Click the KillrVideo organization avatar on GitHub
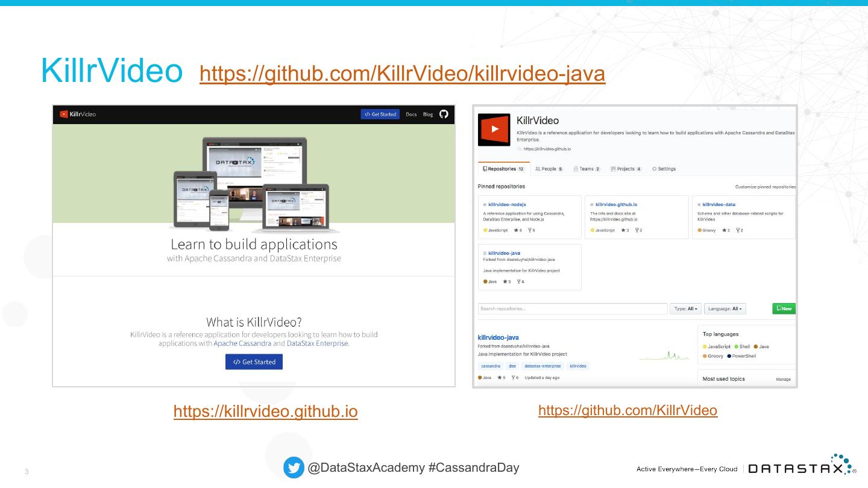Image resolution: width=868 pixels, height=488 pixels. pos(494,130)
